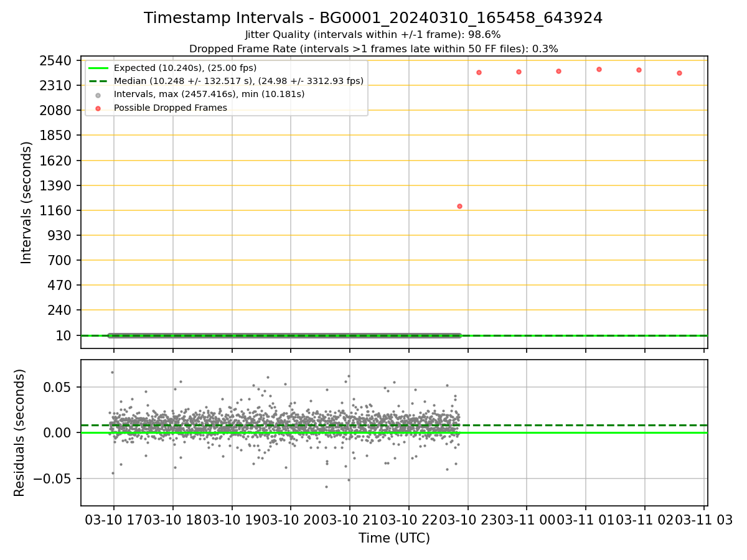Click the dashed green Median line sample in legend
Image resolution: width=747 pixels, height=560 pixels.
click(x=98, y=81)
